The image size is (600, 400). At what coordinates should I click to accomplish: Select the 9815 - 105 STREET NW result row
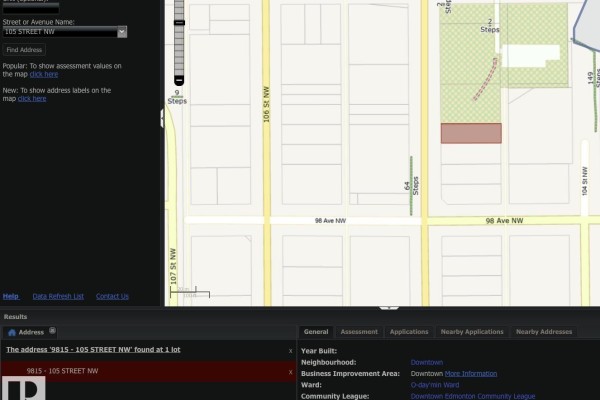pos(148,371)
